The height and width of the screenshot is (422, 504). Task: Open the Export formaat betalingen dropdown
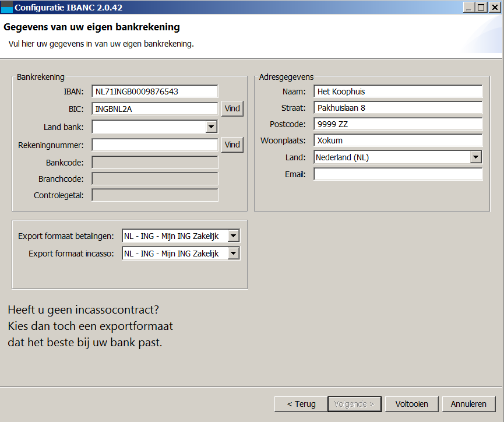pos(233,236)
